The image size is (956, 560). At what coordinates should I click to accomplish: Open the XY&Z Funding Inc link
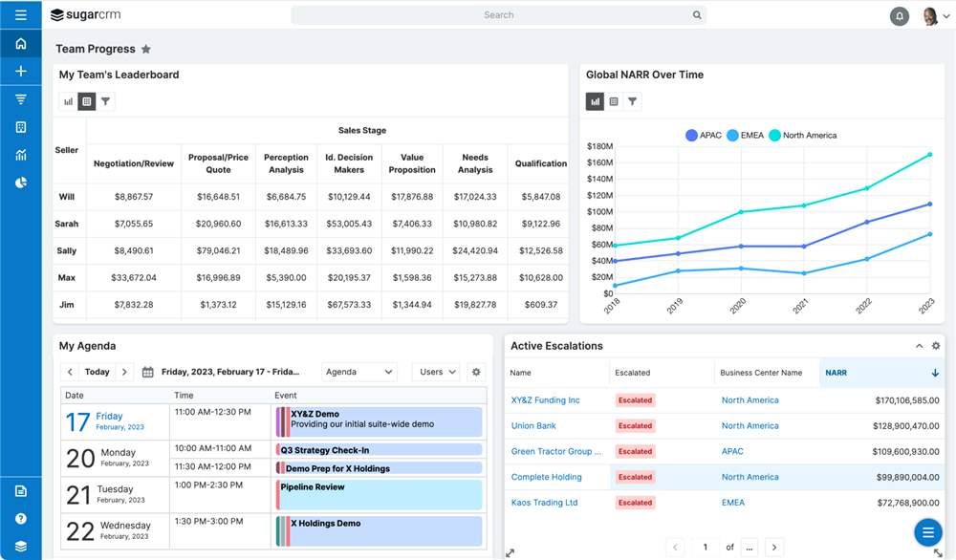point(545,400)
